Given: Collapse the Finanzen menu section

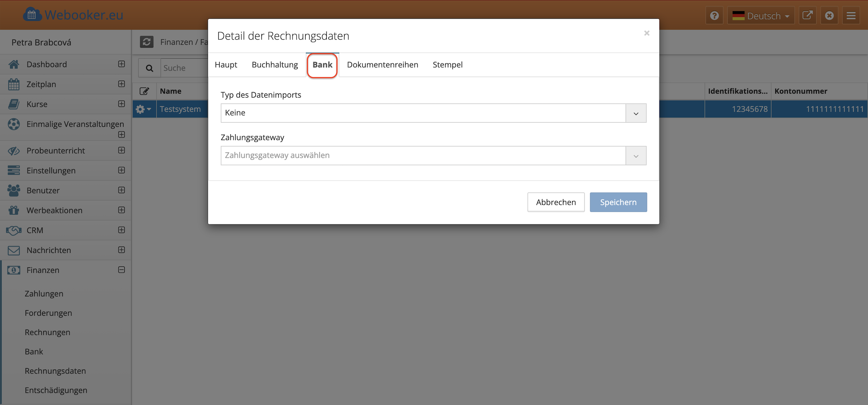Looking at the screenshot, I should coord(122,270).
